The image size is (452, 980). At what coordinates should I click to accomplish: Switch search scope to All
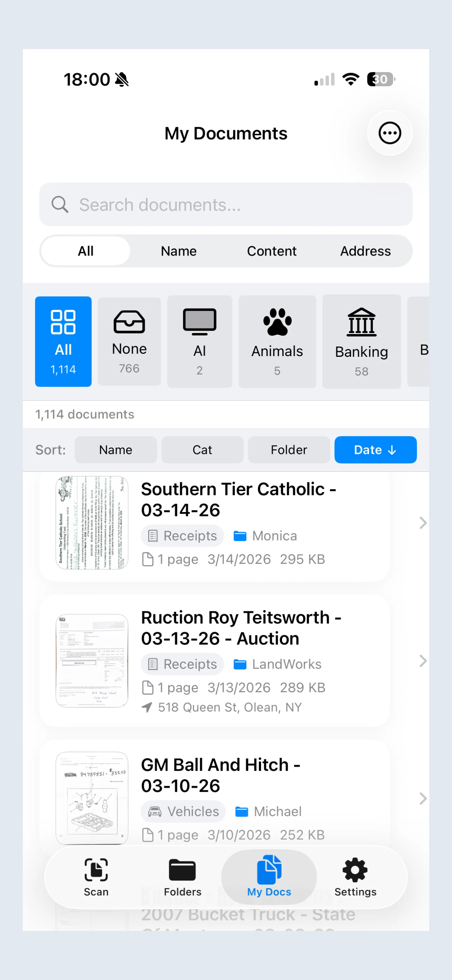coord(85,251)
